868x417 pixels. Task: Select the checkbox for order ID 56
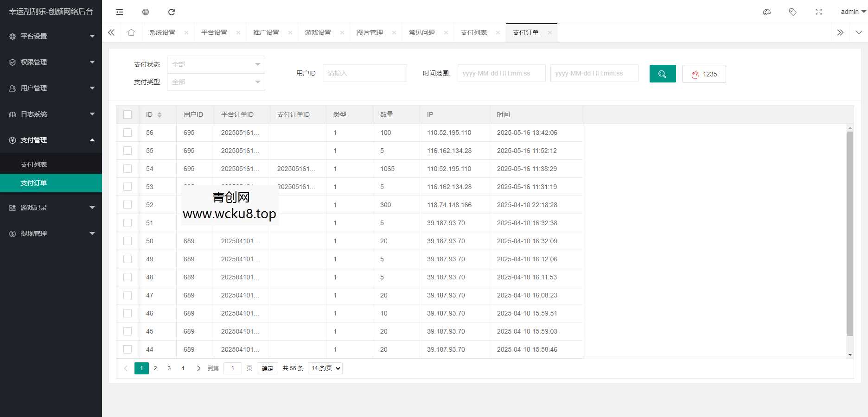(x=128, y=133)
